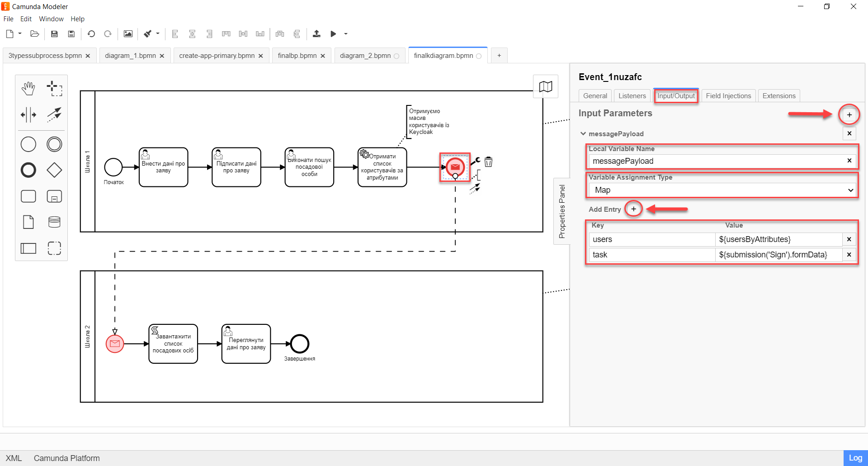868x466 pixels.
Task: Save the current diagram
Action: tap(54, 34)
